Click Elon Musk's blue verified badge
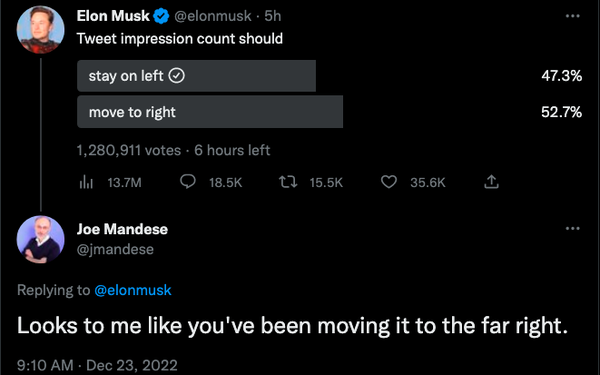The image size is (600, 375). (x=161, y=16)
